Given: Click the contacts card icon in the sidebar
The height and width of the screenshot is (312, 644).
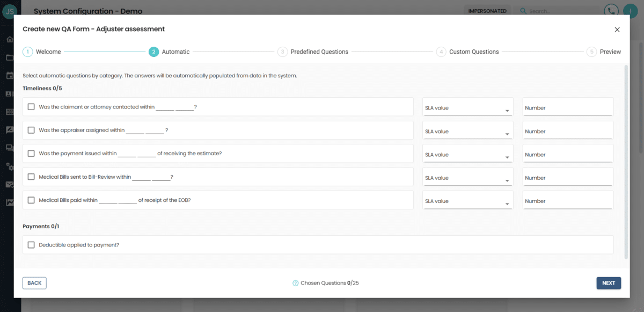Looking at the screenshot, I should 8,93.
